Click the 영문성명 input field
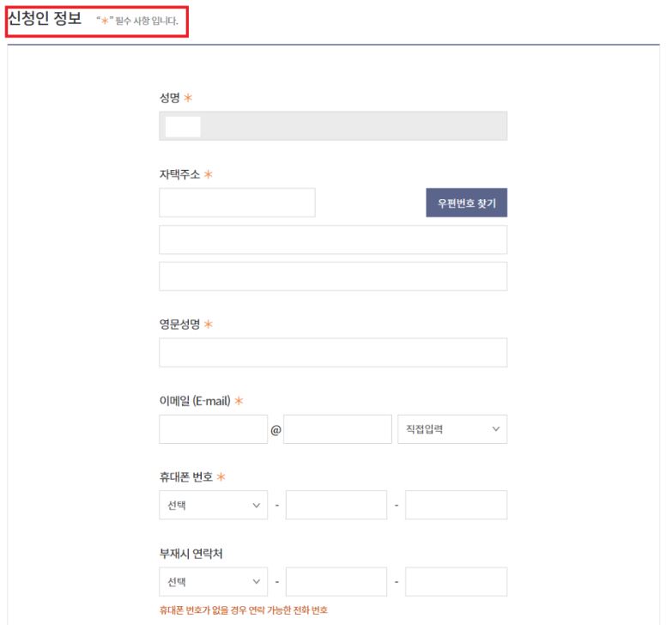Screen dimensions: 672x625 333,352
